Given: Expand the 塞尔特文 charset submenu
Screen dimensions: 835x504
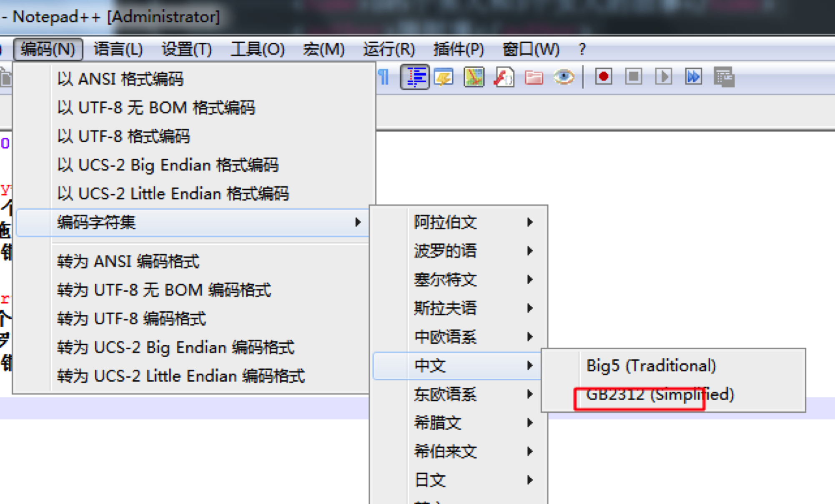Looking at the screenshot, I should point(459,280).
